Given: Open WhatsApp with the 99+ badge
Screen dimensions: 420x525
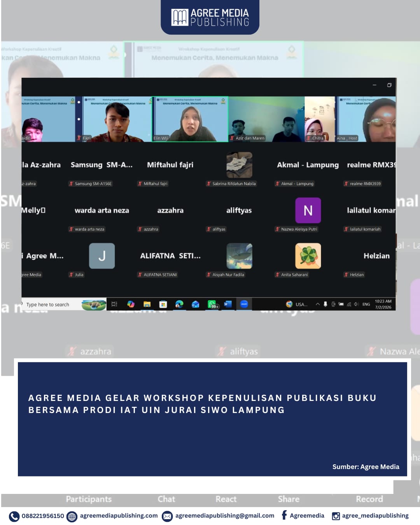Looking at the screenshot, I should click(212, 304).
